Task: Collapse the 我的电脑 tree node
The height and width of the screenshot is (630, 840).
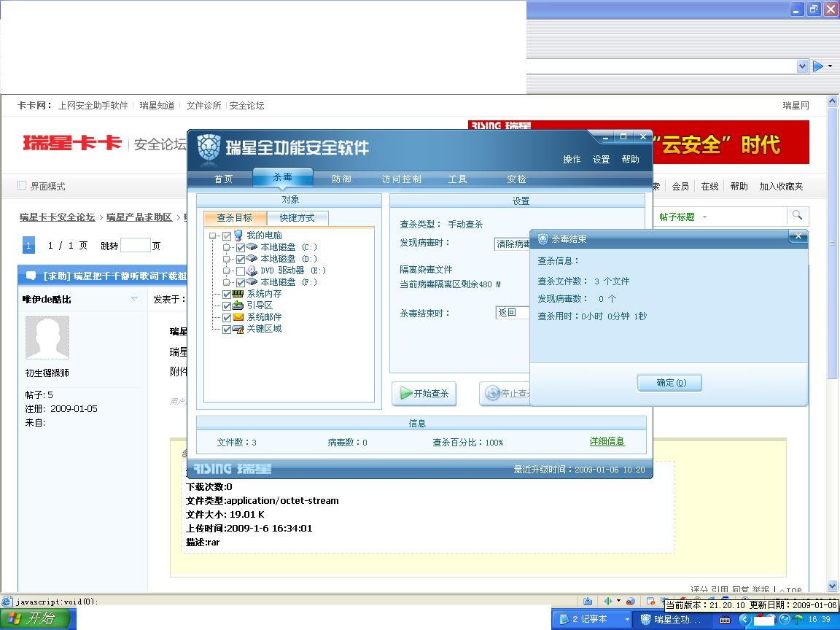Action: (x=213, y=236)
